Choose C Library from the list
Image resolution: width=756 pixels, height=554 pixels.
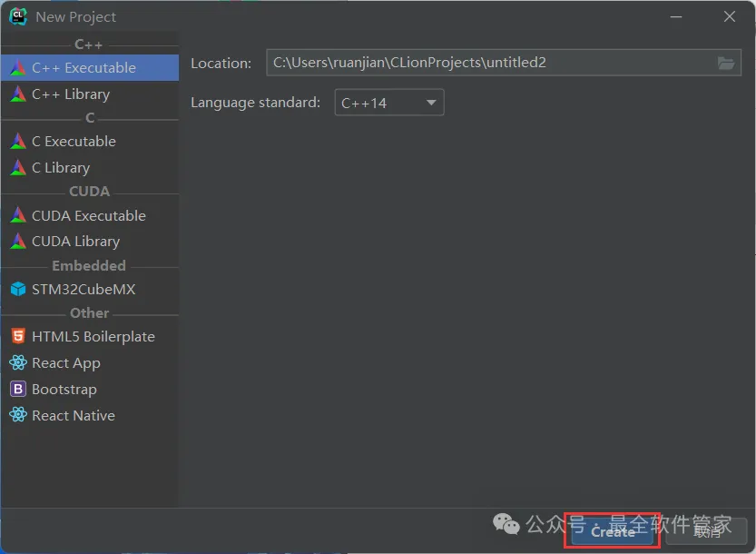pyautogui.click(x=90, y=167)
